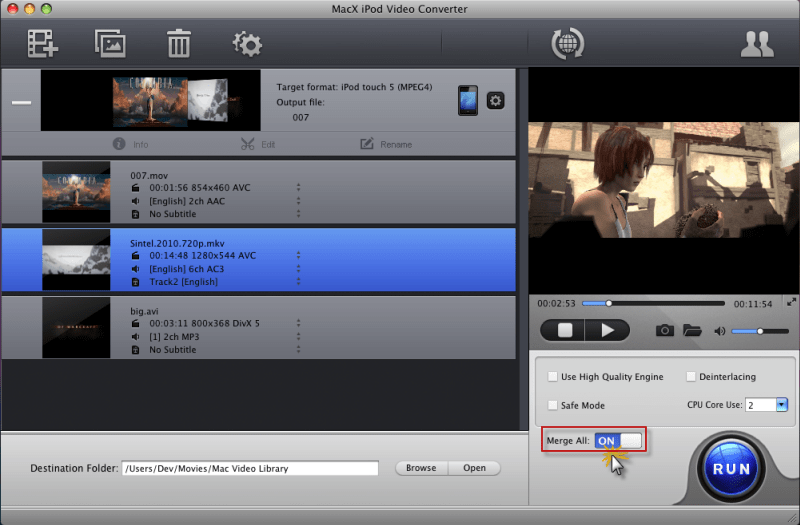Image resolution: width=800 pixels, height=525 pixels.
Task: Click the Info icon
Action: (x=119, y=144)
